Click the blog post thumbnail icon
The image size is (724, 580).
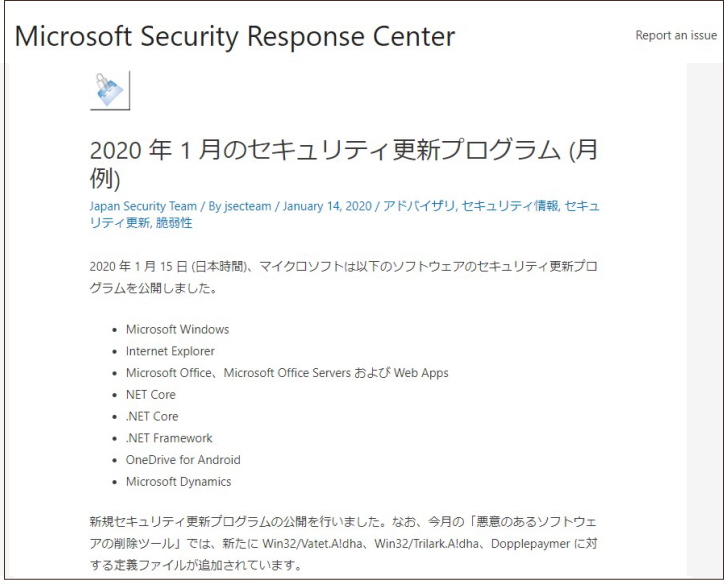pos(109,90)
